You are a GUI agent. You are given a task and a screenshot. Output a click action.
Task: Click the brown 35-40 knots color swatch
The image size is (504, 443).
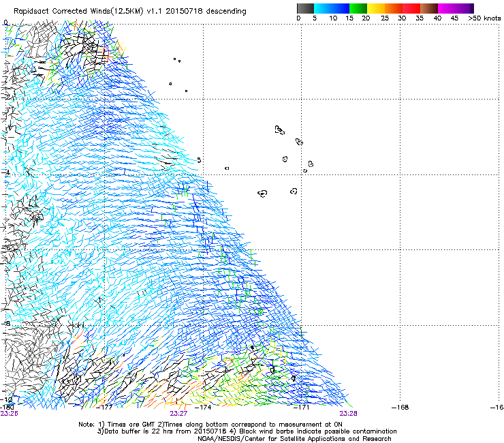(429, 8)
